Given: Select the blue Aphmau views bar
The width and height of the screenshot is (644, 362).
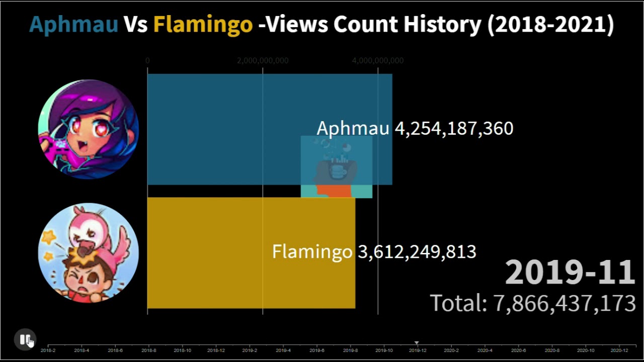Looking at the screenshot, I should coord(270,129).
